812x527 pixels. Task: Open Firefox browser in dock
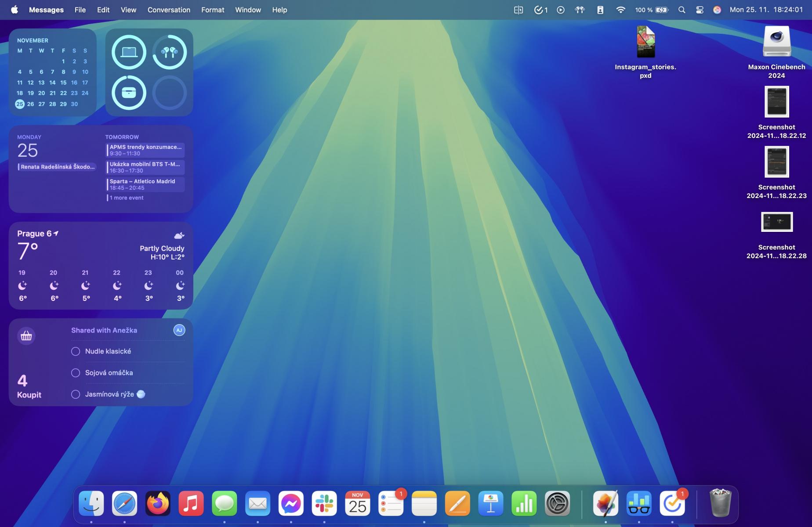pyautogui.click(x=158, y=503)
